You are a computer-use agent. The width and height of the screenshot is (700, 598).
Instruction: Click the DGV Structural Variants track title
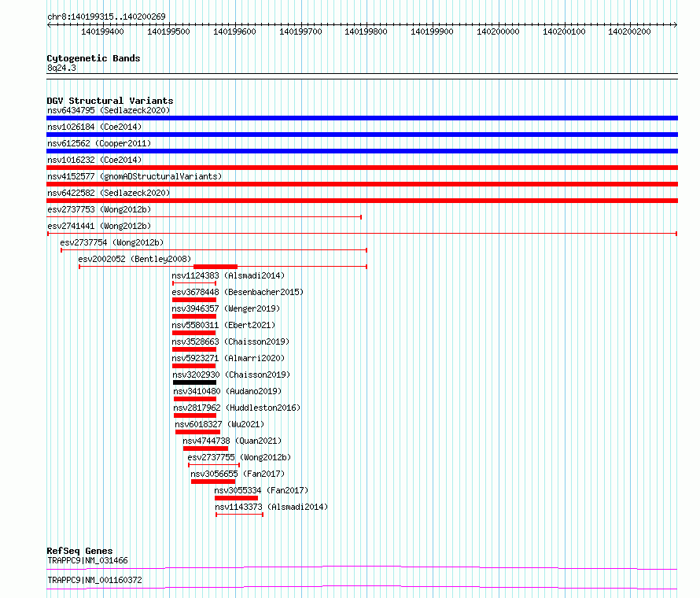(110, 101)
